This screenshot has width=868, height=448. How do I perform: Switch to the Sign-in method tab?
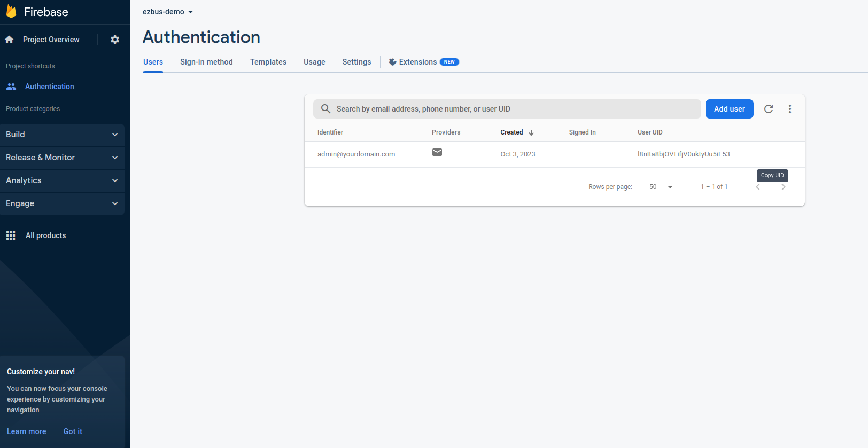tap(206, 62)
